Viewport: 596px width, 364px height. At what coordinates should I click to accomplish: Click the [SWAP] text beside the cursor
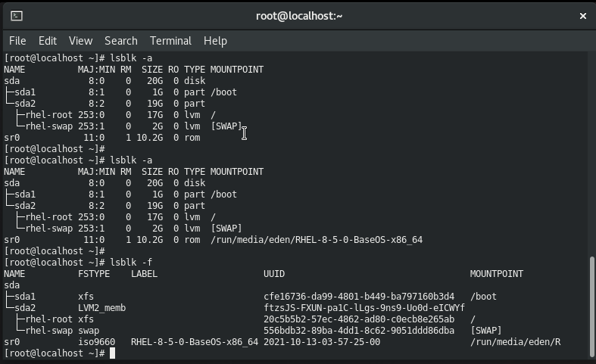point(226,126)
